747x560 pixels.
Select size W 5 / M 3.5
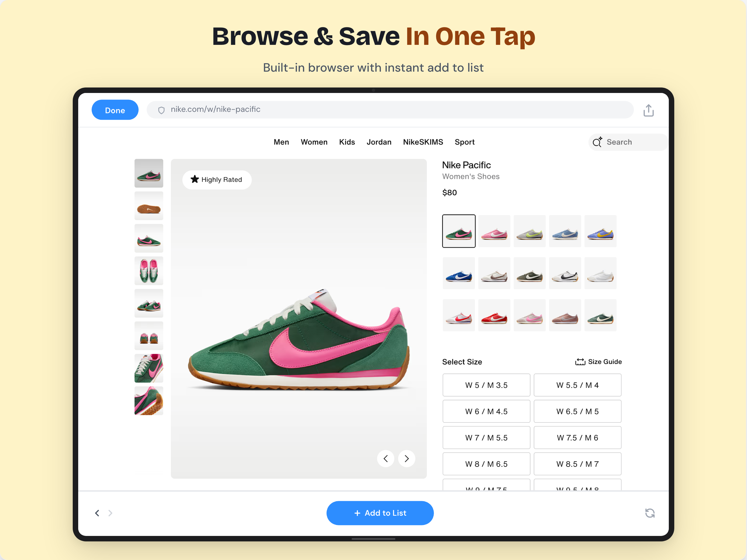[x=486, y=385]
